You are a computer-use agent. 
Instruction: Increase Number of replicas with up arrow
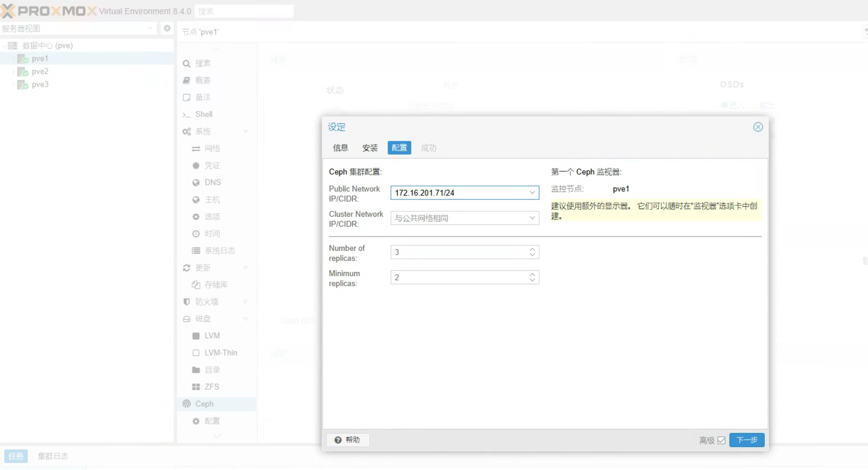[532, 249]
